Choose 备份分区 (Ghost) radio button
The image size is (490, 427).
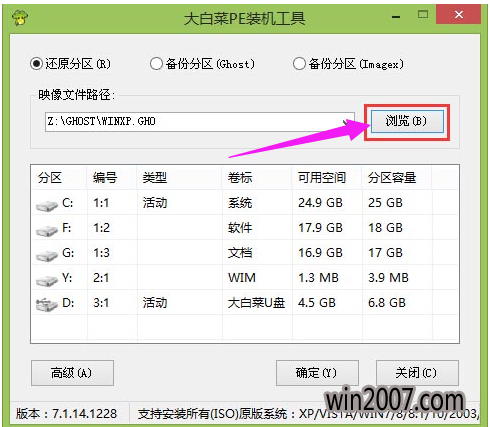click(x=156, y=63)
